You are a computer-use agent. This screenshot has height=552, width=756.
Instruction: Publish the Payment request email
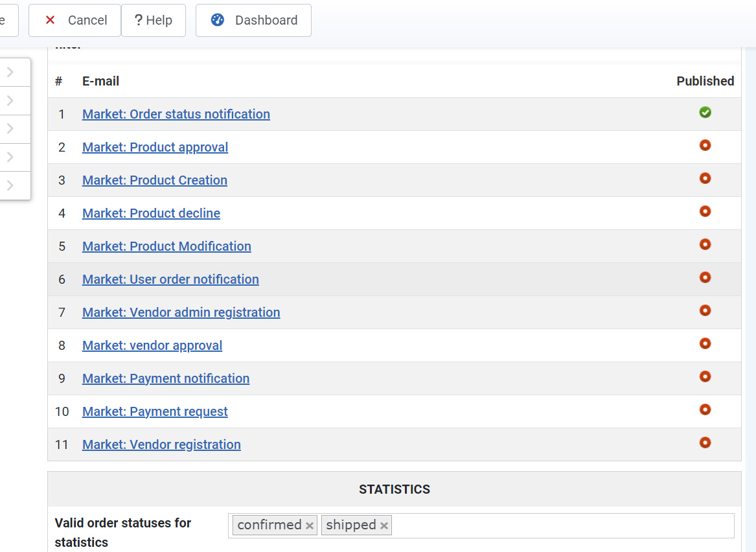coord(705,410)
